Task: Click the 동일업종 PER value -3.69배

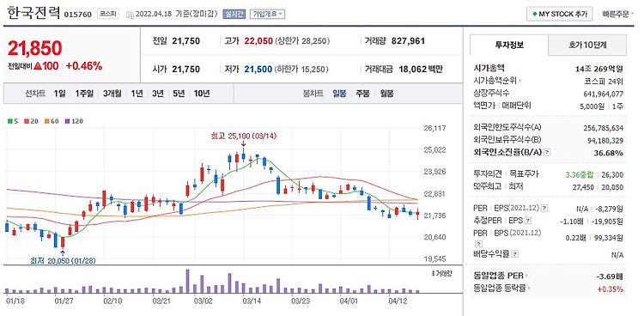Action: pyautogui.click(x=610, y=276)
